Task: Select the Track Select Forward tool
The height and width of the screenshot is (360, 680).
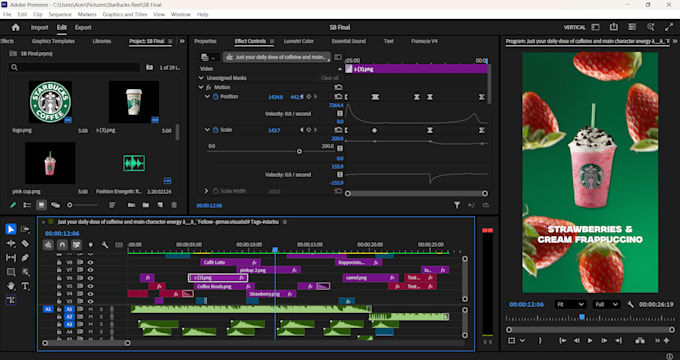Action: point(25,229)
